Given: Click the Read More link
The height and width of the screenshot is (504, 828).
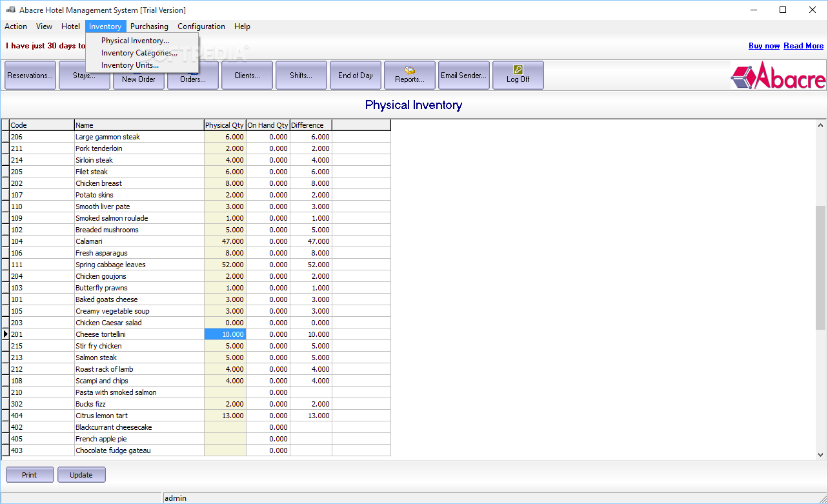Looking at the screenshot, I should click(803, 46).
